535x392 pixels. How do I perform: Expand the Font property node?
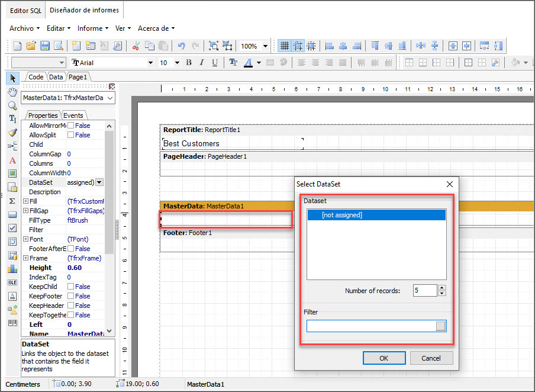pyautogui.click(x=25, y=239)
